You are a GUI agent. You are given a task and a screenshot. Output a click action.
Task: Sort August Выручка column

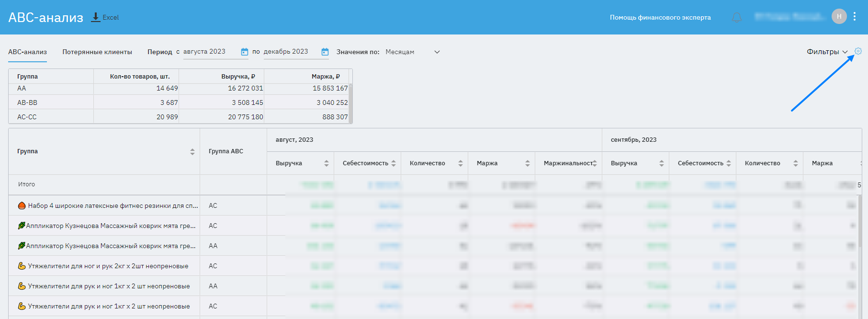326,163
